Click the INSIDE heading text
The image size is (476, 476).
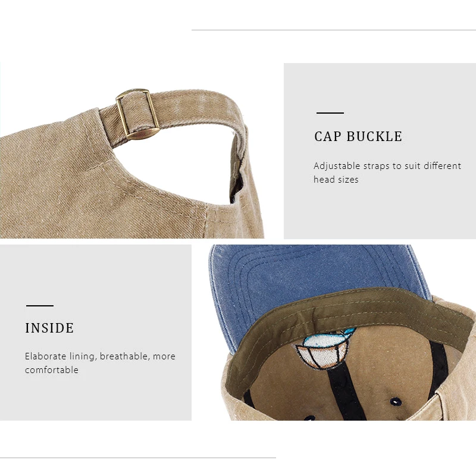tap(49, 328)
